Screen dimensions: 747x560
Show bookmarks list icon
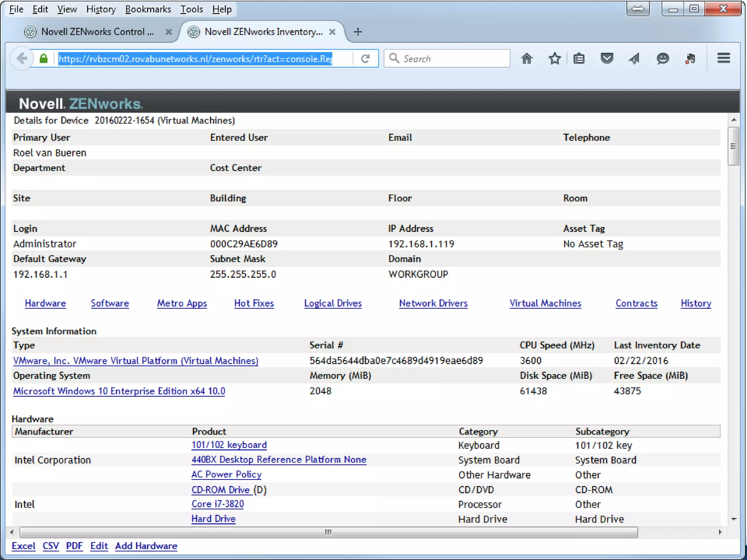click(579, 58)
